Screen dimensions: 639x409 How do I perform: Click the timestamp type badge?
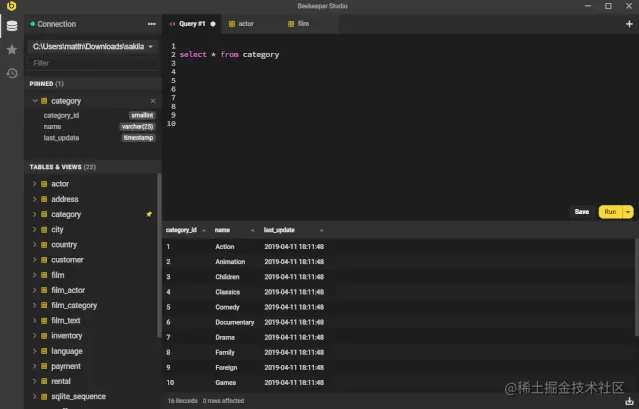138,138
